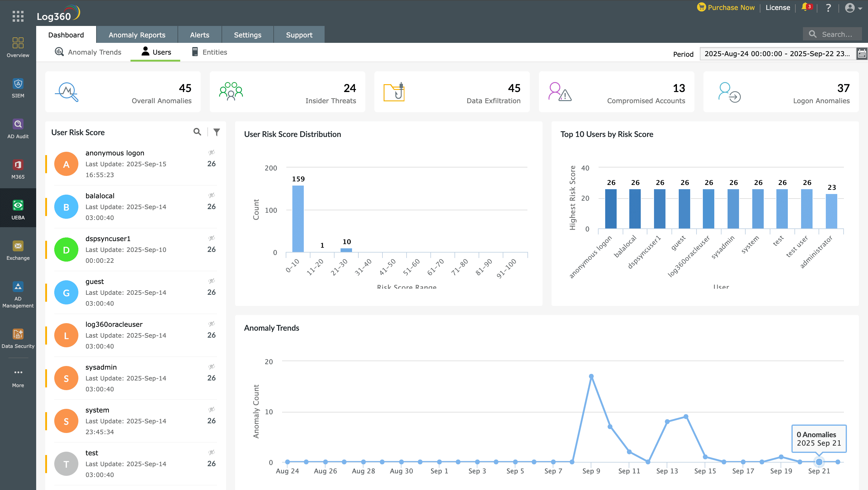Open the SIEM module from the sidebar
This screenshot has height=490, width=868.
coord(17,88)
